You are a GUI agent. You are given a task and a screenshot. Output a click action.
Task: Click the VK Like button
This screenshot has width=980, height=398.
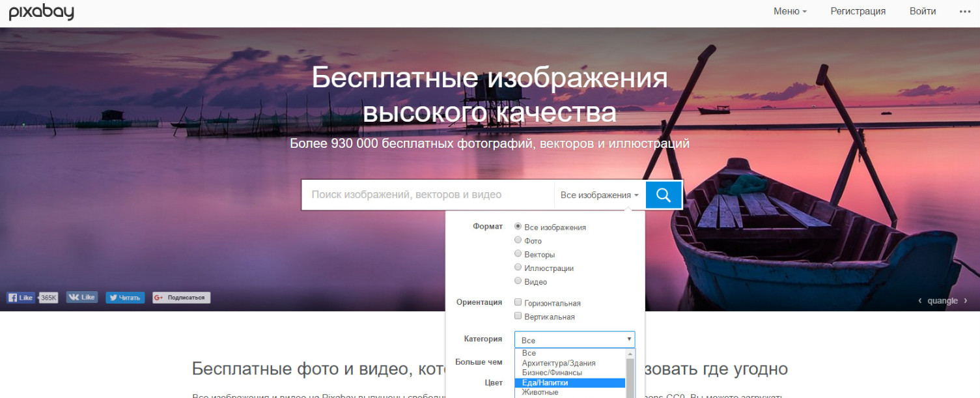(x=81, y=297)
